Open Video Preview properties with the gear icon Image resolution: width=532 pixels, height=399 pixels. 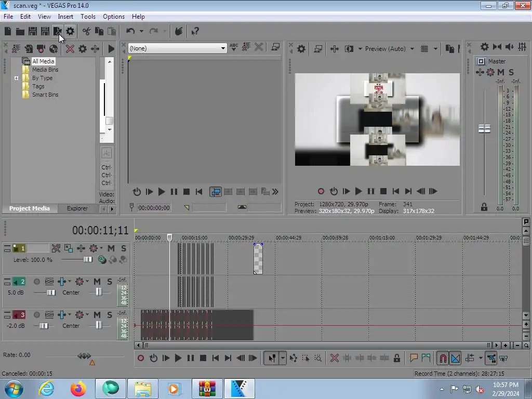click(301, 49)
